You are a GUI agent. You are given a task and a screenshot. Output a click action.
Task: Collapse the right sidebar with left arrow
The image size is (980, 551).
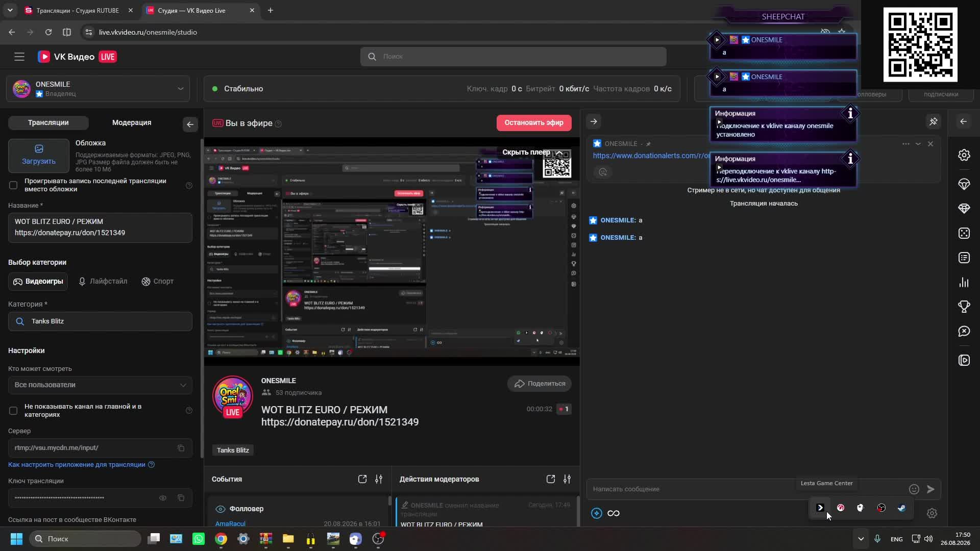[964, 121]
